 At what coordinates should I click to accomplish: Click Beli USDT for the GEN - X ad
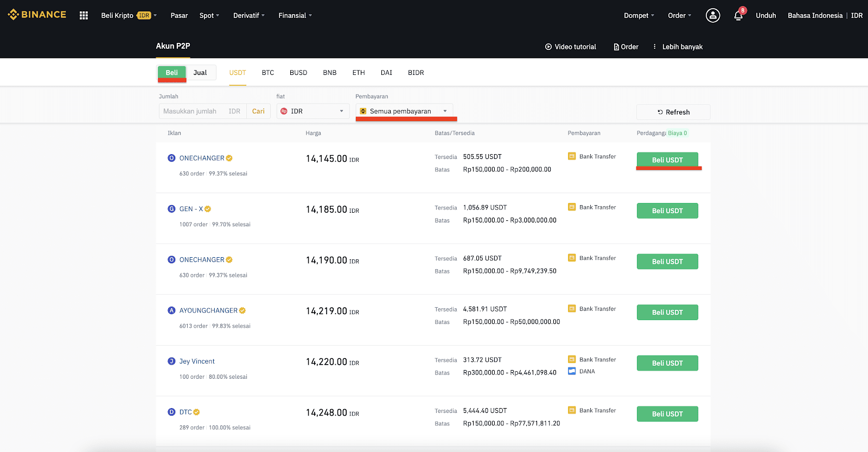coord(667,211)
